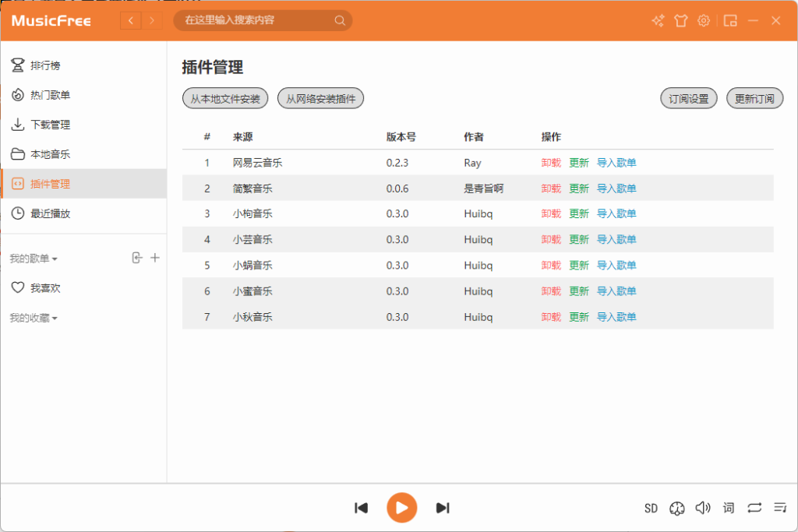
Task: Update the 小蜜音乐 plugin
Action: click(x=579, y=291)
